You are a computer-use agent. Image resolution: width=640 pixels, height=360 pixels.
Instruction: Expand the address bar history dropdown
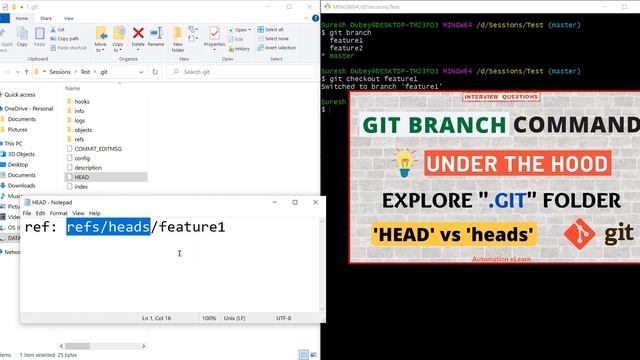(141, 72)
